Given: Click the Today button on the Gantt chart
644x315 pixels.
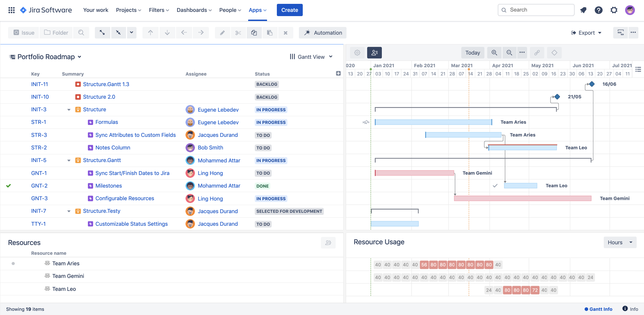Looking at the screenshot, I should pos(472,52).
